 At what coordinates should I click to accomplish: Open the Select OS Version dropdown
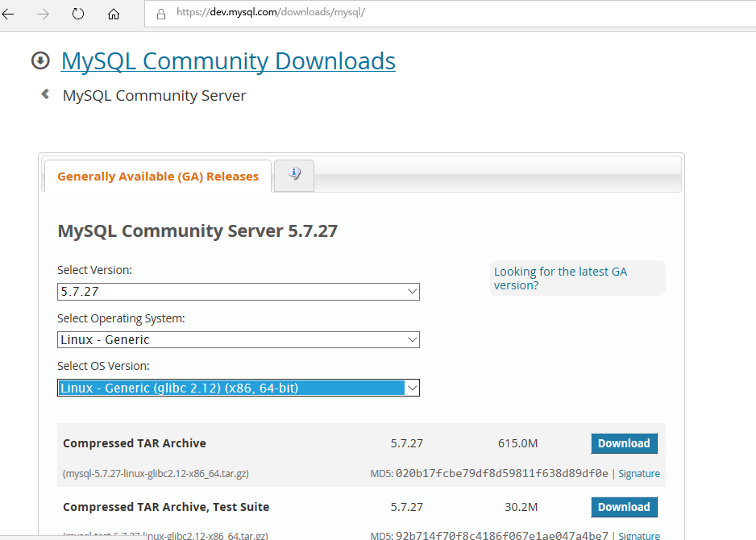tap(239, 388)
